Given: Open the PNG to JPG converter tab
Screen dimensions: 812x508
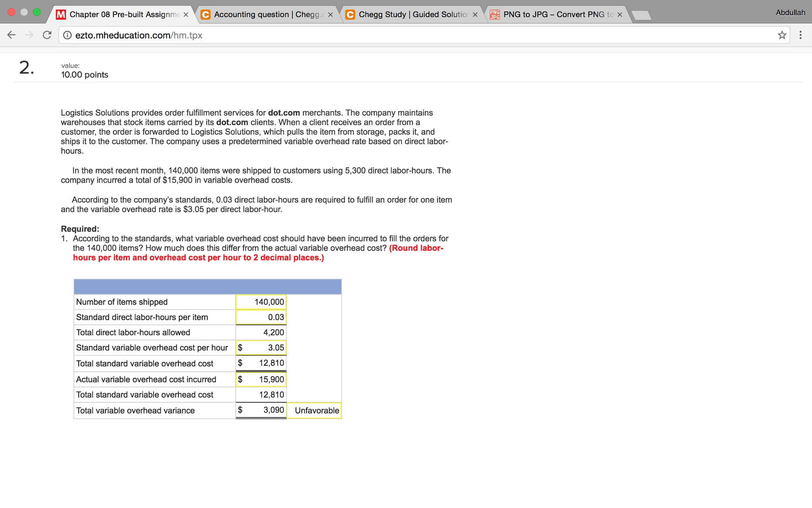Looking at the screenshot, I should pyautogui.click(x=556, y=15).
